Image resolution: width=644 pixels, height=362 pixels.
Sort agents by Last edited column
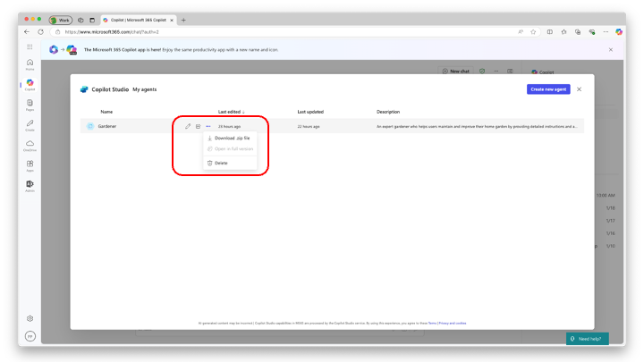click(x=232, y=112)
